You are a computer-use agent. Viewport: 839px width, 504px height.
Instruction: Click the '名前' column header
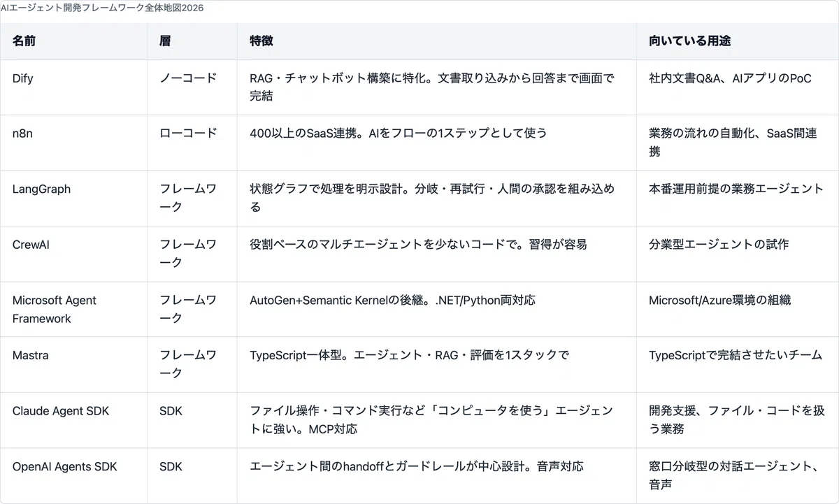pos(73,41)
